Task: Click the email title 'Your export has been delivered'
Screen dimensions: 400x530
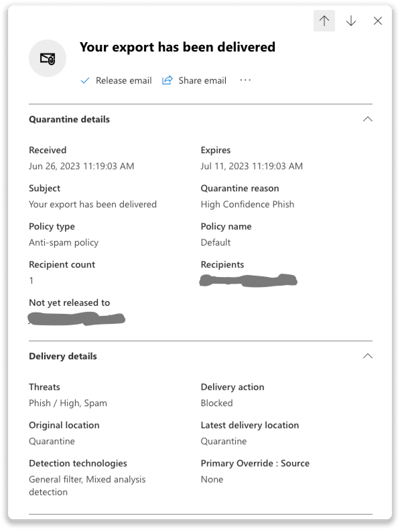Action: pyautogui.click(x=178, y=47)
